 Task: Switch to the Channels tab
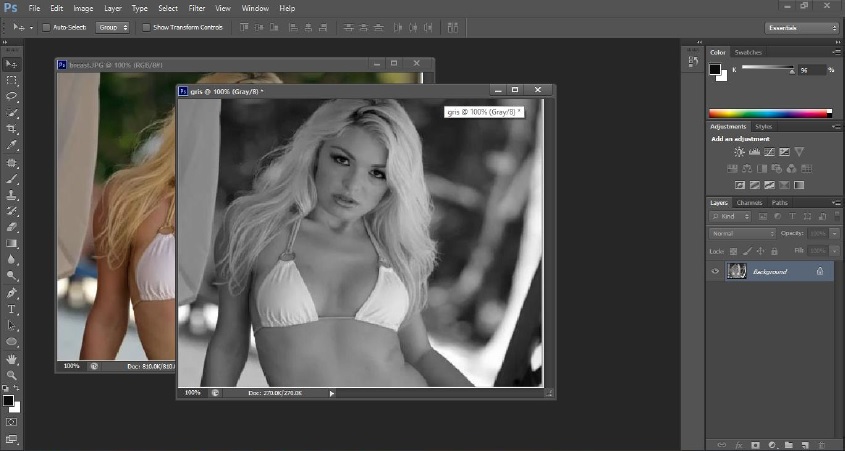(749, 203)
